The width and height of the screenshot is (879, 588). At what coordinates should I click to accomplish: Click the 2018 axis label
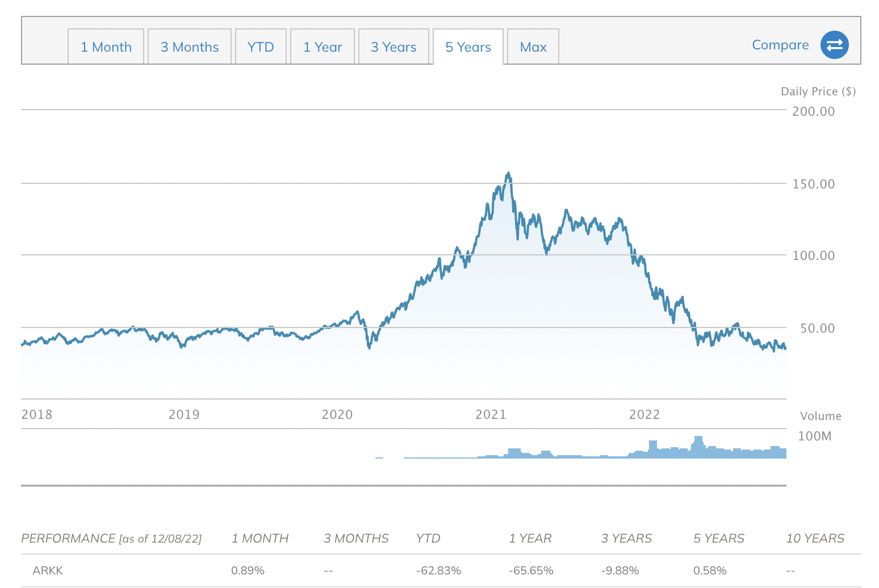(x=37, y=414)
